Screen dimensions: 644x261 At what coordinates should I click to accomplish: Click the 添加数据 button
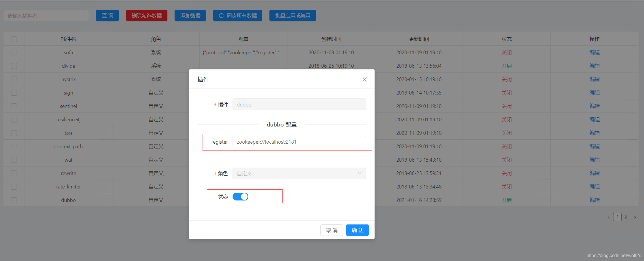pos(190,15)
